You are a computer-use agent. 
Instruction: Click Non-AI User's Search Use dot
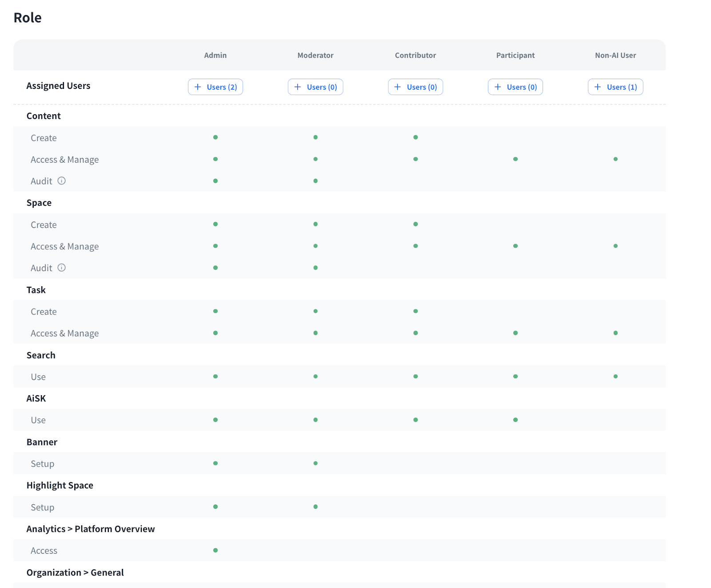[615, 376]
